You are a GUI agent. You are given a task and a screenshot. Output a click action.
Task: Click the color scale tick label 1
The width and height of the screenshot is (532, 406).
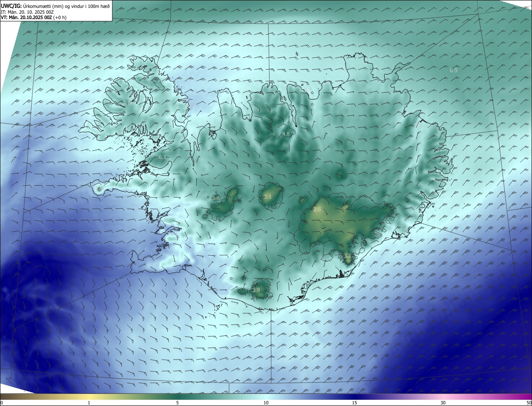click(89, 403)
